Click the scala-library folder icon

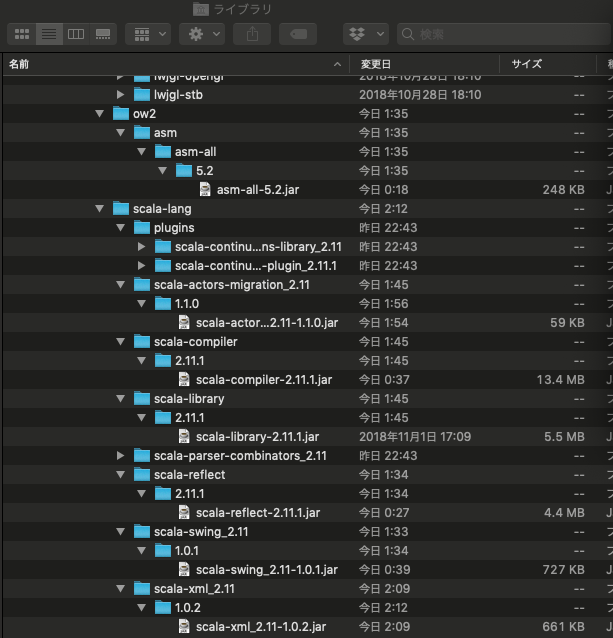(142, 398)
